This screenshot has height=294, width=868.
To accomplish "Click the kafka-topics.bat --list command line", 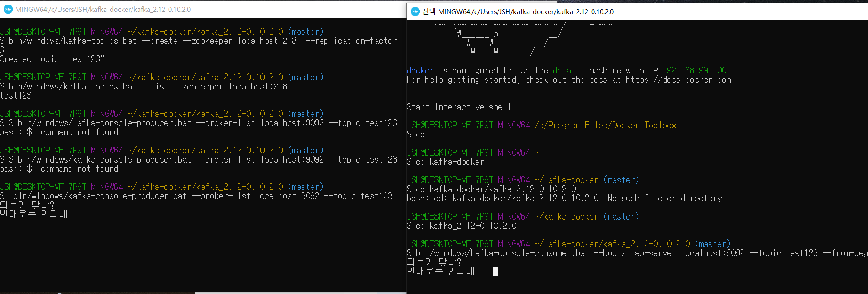I will [x=146, y=86].
